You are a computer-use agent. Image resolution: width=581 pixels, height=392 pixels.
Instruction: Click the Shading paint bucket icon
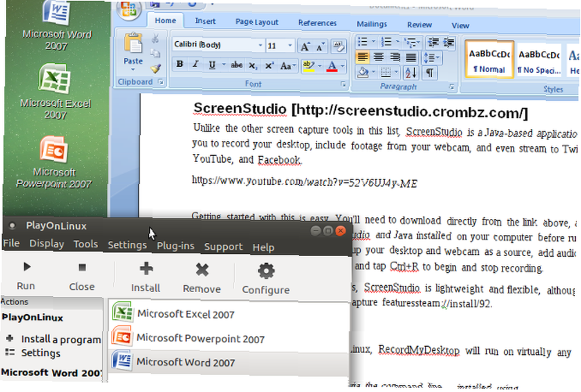coord(364,72)
